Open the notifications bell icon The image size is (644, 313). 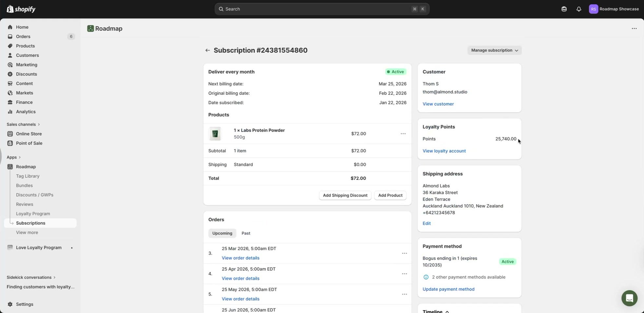pos(579,9)
